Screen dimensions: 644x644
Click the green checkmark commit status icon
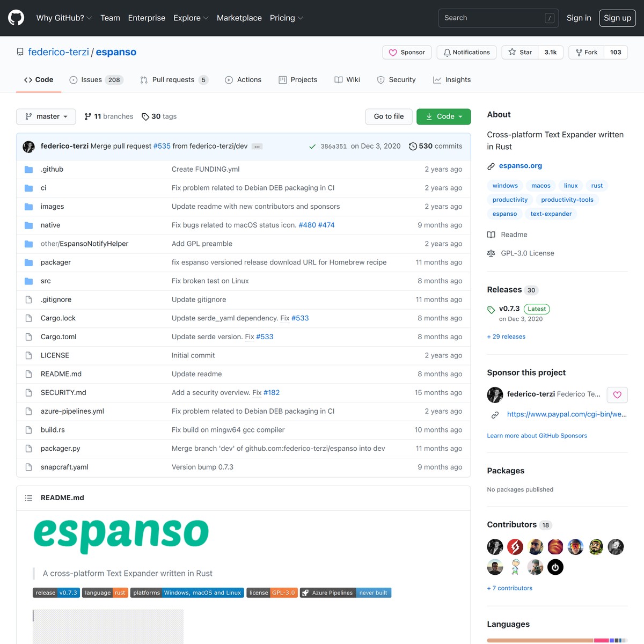point(312,147)
